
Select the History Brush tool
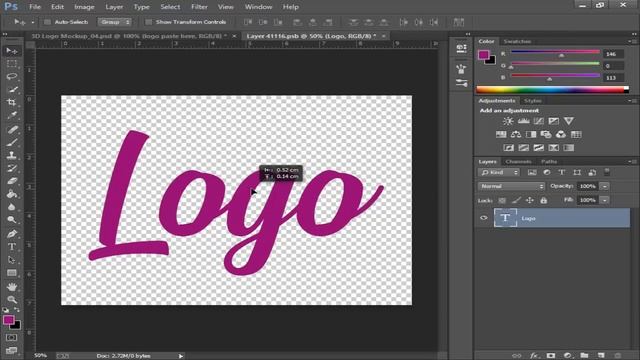coord(11,168)
